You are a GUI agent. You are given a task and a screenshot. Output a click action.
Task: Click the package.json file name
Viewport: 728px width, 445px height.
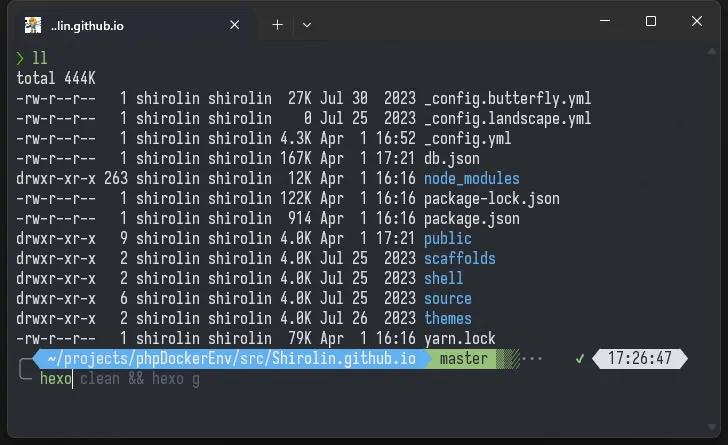coord(472,219)
